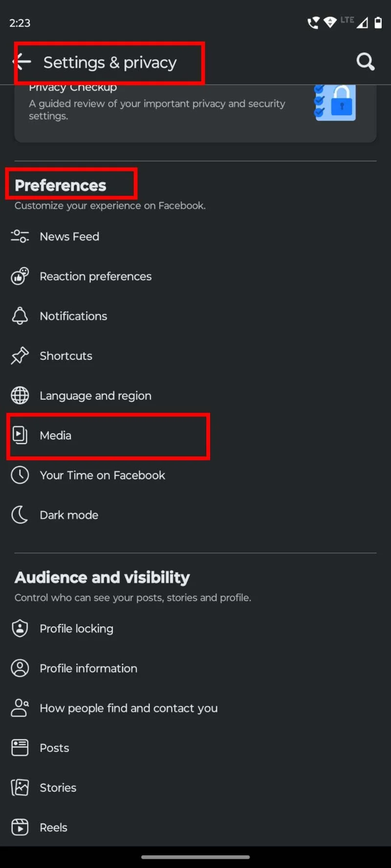Tap the Media play icon
This screenshot has height=868, width=391.
tap(20, 435)
